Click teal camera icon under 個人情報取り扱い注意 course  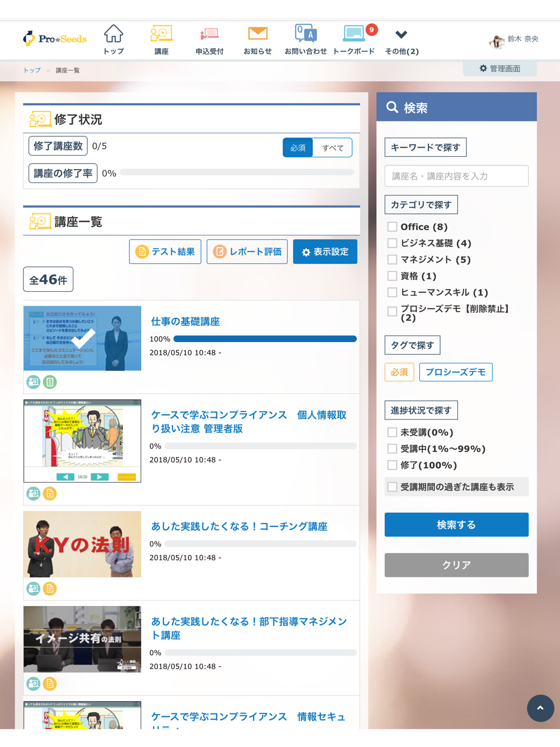click(34, 493)
